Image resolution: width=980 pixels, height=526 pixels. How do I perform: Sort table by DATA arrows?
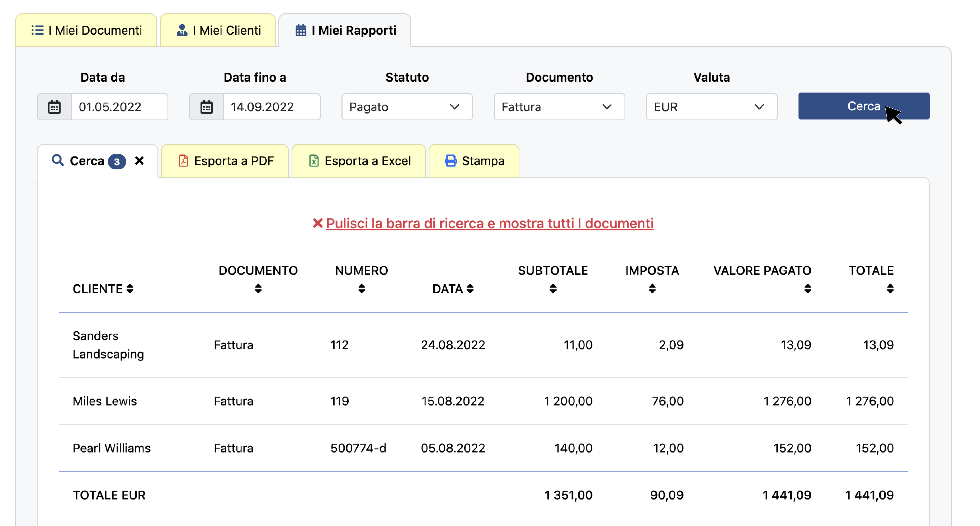click(x=470, y=289)
